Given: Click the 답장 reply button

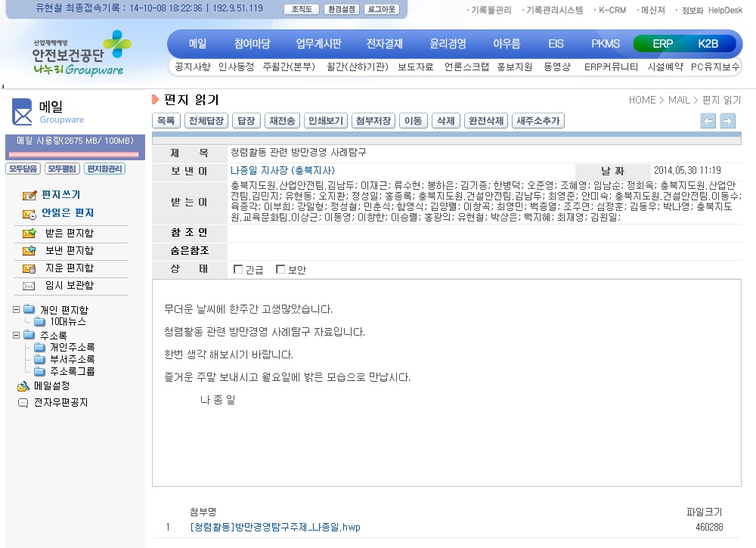Looking at the screenshot, I should pyautogui.click(x=246, y=120).
